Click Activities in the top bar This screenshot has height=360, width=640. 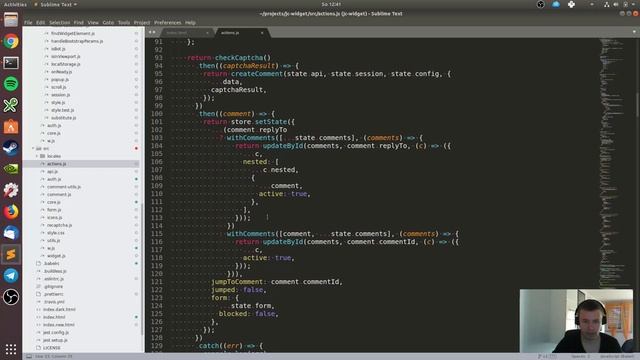[15, 4]
